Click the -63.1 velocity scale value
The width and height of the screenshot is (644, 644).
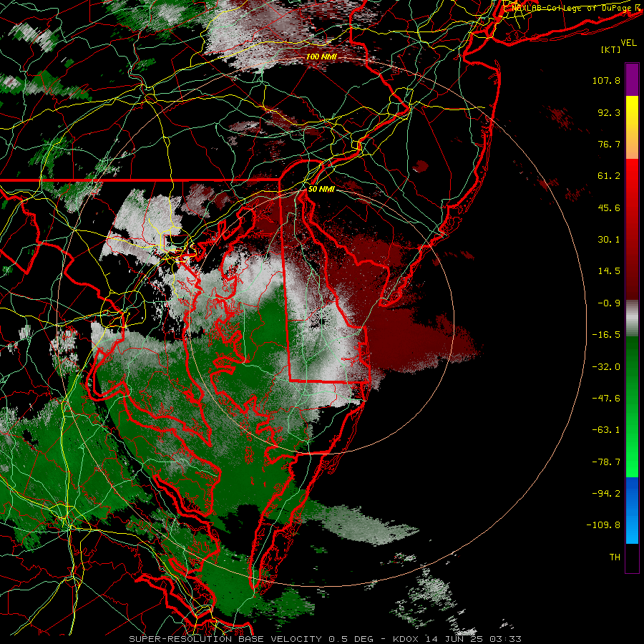(606, 430)
